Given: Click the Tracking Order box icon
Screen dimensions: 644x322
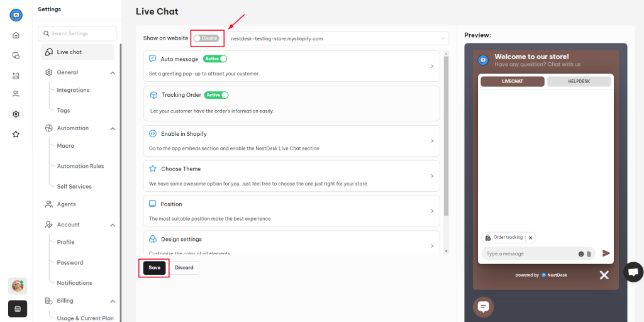Looking at the screenshot, I should 153,95.
